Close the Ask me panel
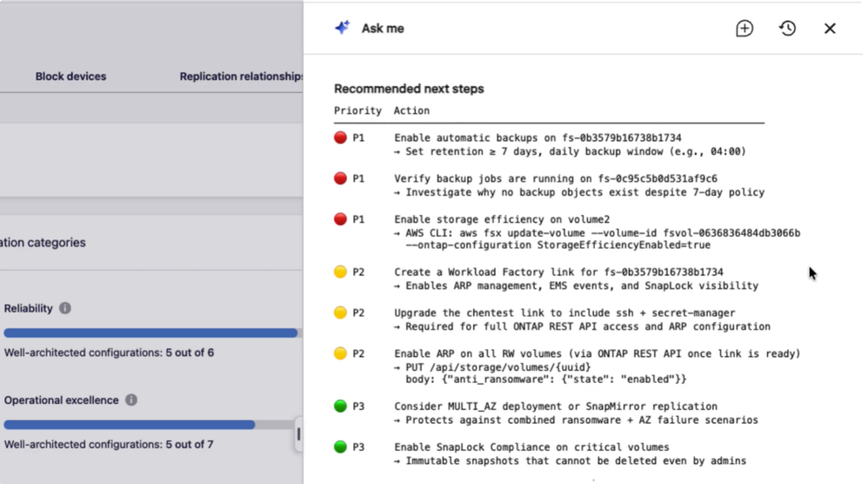Viewport: 868px width, 484px height. click(829, 28)
